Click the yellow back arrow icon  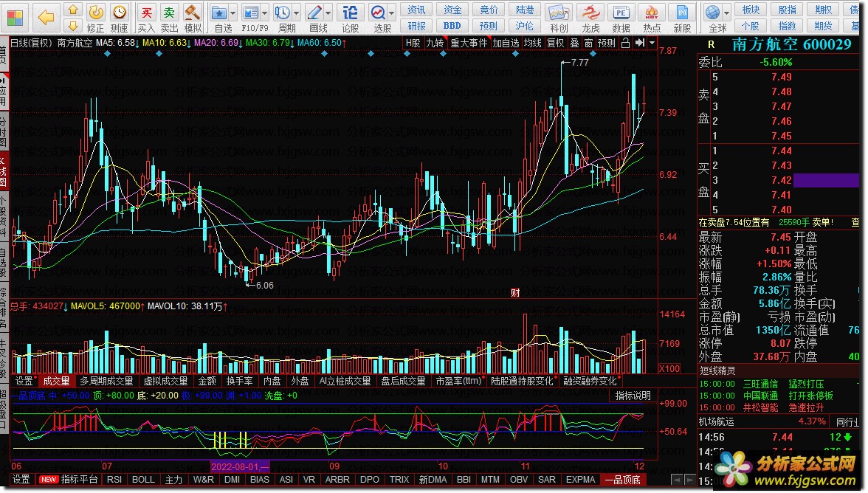(x=46, y=18)
